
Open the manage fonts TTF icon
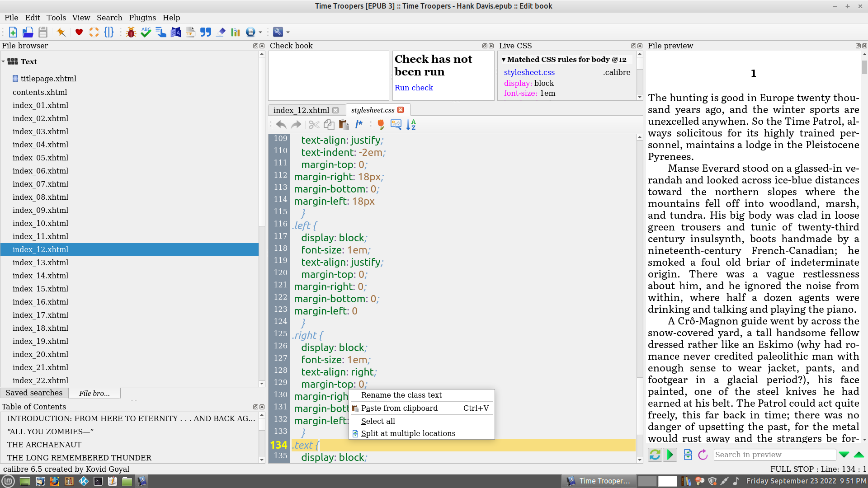(x=190, y=32)
